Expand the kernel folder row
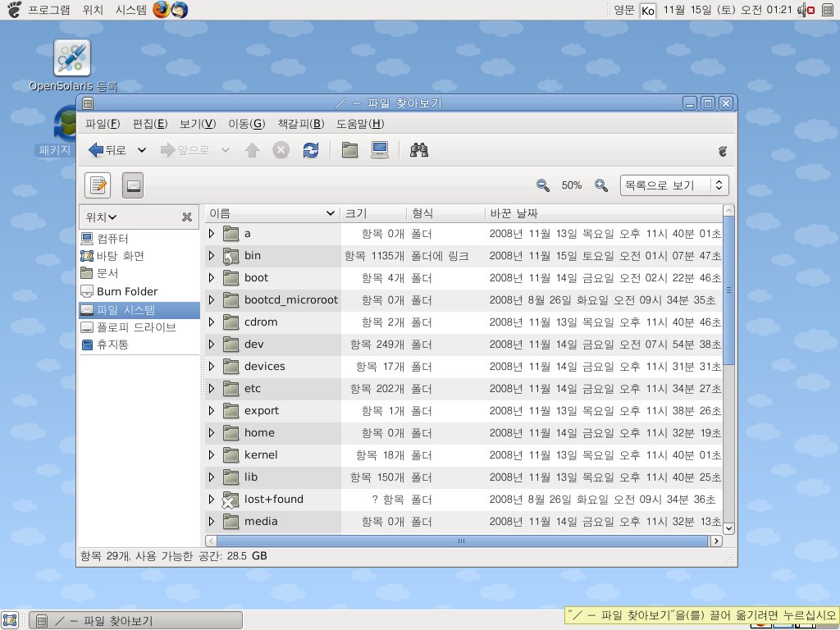Screen dimensions: 840x630 (x=212, y=454)
